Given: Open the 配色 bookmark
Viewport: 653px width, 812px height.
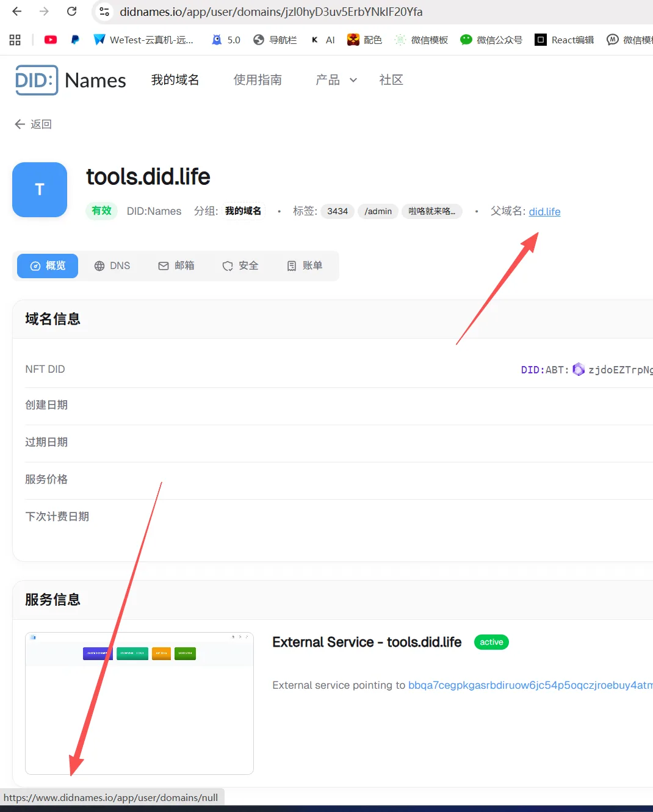Looking at the screenshot, I should point(364,40).
